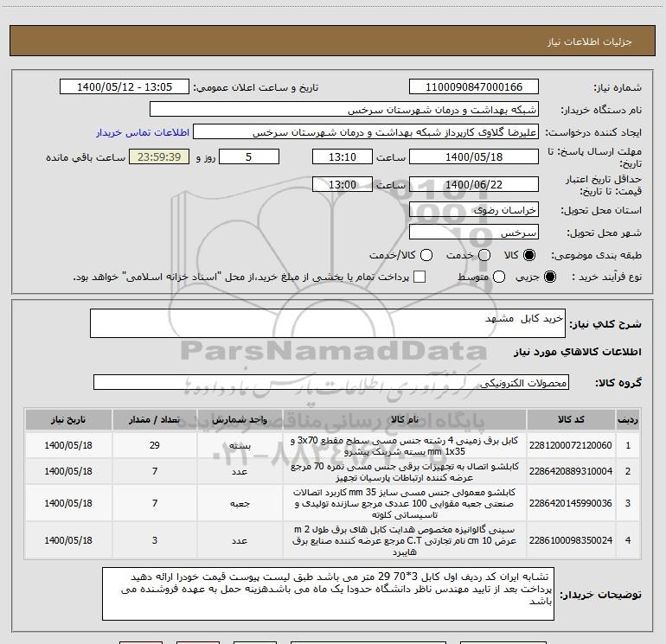Click the تعداد / مقدار column header
This screenshot has height=644, width=666.
pyautogui.click(x=155, y=420)
